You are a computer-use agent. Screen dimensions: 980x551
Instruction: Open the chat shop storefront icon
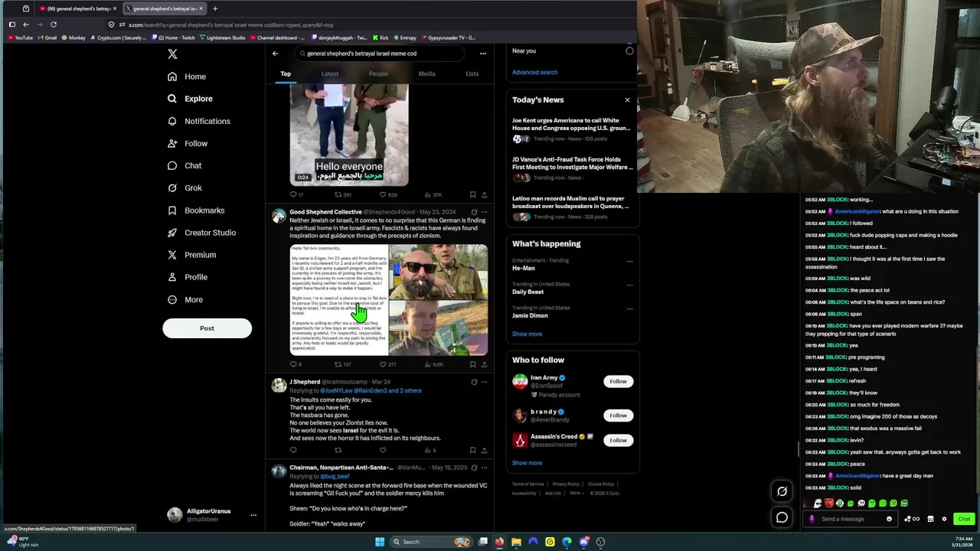(x=930, y=519)
